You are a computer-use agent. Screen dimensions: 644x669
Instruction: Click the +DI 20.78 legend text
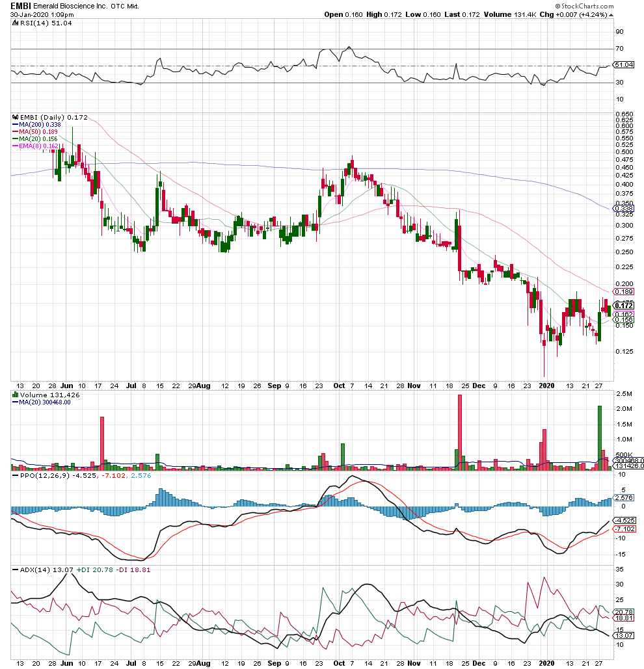95,570
